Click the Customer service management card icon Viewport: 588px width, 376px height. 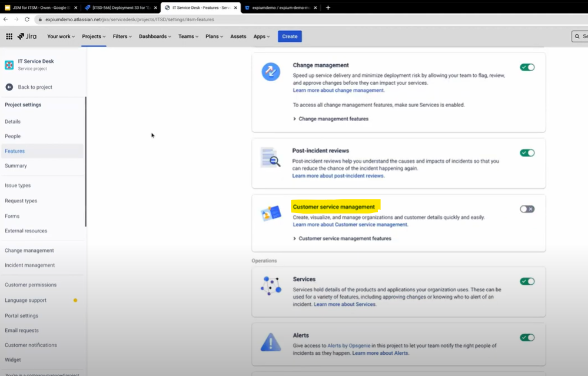(x=271, y=214)
